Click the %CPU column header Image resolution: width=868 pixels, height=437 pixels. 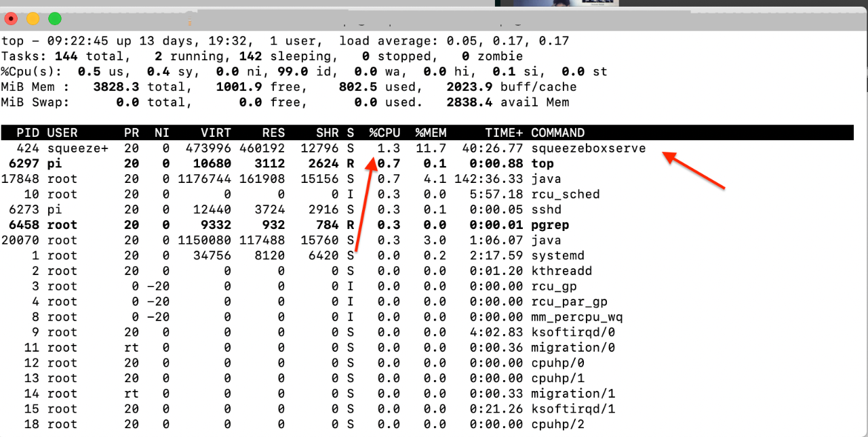click(x=384, y=133)
